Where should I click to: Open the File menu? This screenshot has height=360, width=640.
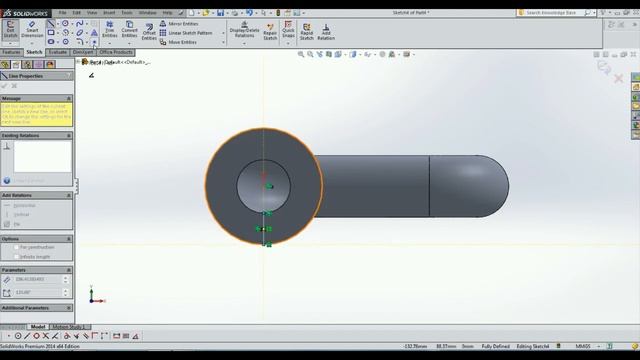[62, 13]
